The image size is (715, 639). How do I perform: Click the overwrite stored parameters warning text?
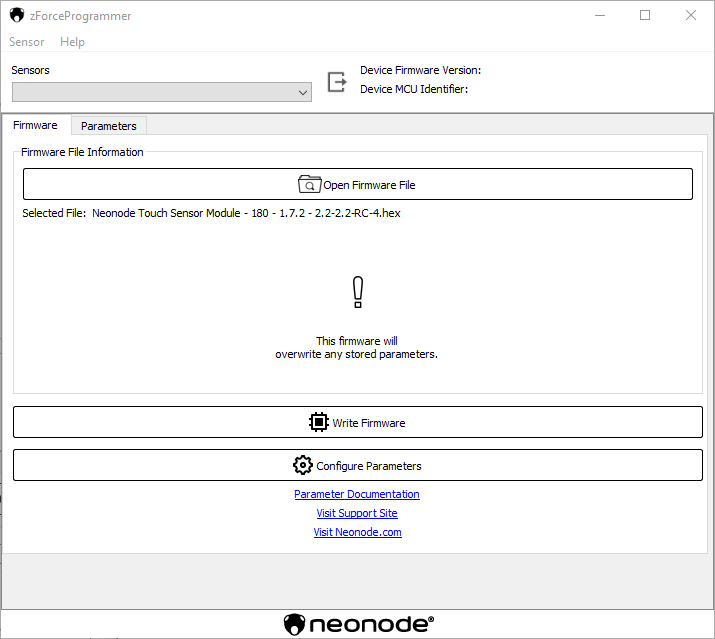point(357,348)
